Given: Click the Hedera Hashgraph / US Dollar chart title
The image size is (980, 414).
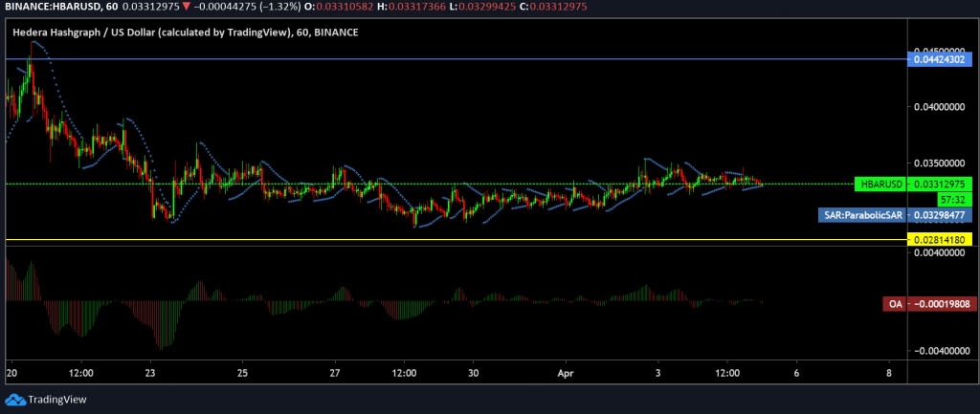Looking at the screenshot, I should (185, 33).
